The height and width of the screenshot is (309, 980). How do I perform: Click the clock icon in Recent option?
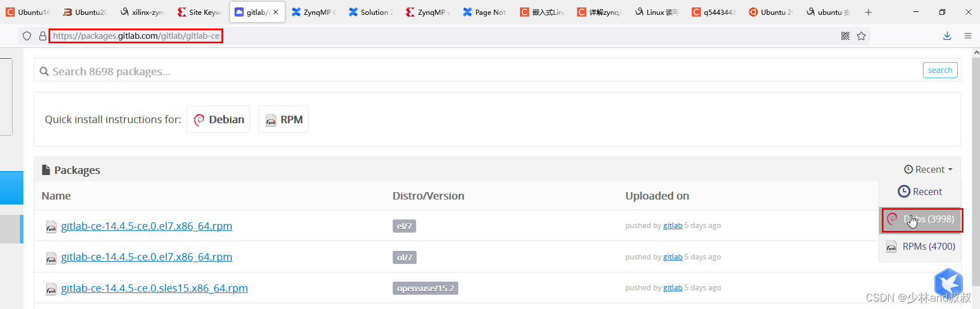(x=904, y=192)
